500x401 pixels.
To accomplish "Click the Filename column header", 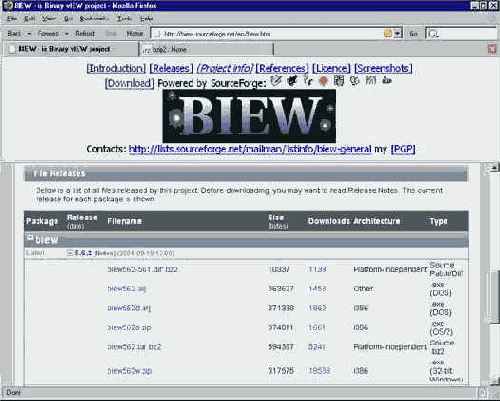I will click(x=124, y=221).
